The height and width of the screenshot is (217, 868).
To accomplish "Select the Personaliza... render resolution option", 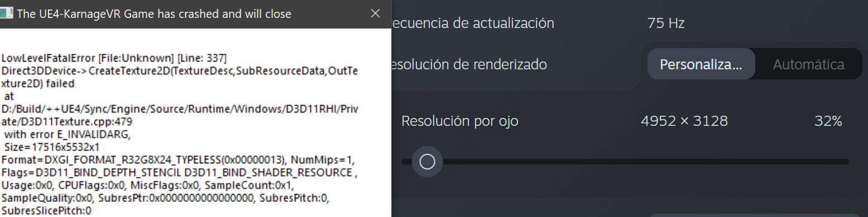I will (x=701, y=64).
